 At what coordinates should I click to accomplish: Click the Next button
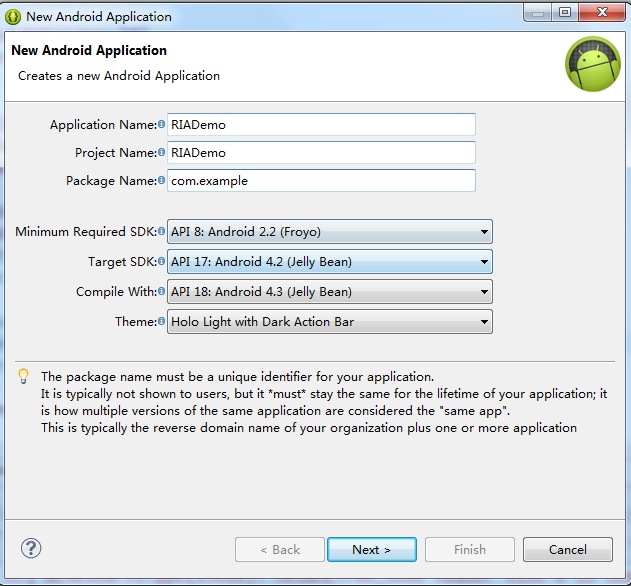372,549
